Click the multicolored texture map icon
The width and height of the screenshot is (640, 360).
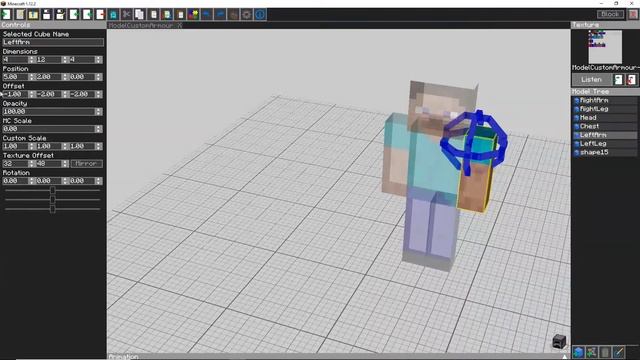tap(193, 15)
